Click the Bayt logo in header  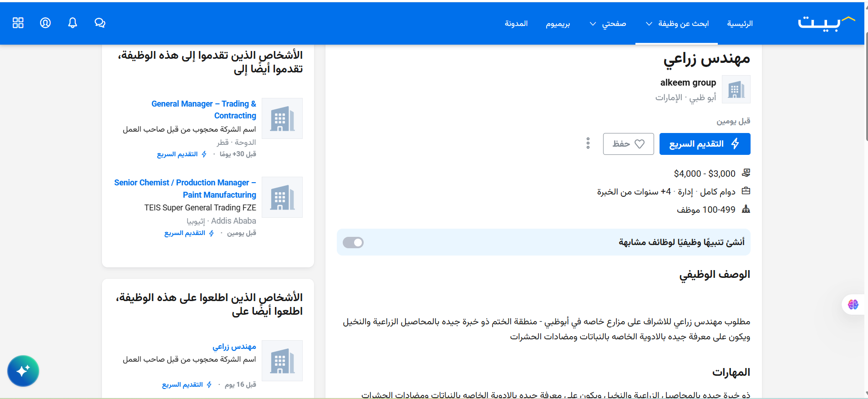pos(826,23)
